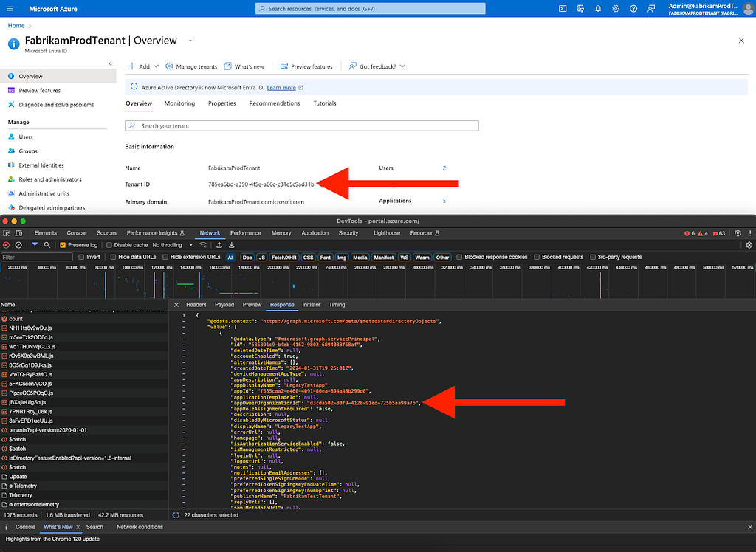Enable Hide extension URLs checkbox
This screenshot has height=552, width=756.
click(165, 258)
